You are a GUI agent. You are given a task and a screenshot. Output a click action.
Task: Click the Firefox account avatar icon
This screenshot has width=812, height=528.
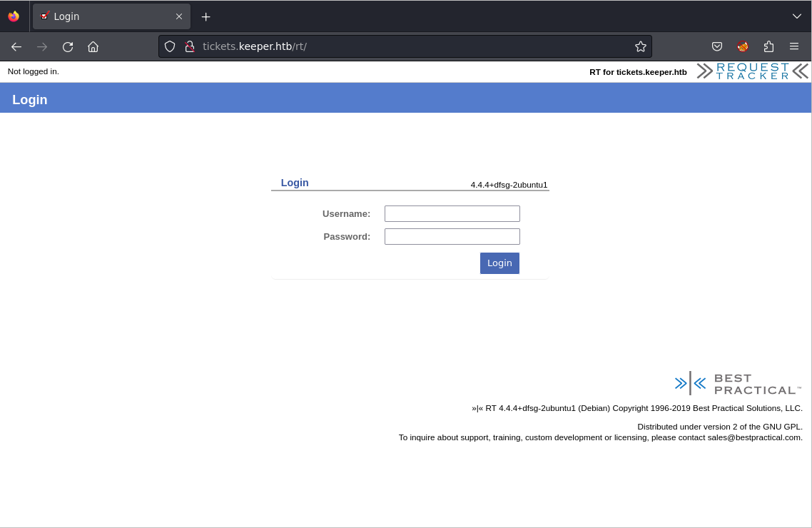coord(742,46)
